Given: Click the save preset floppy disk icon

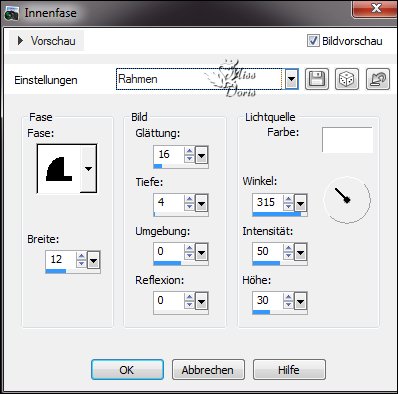Looking at the screenshot, I should [x=317, y=79].
